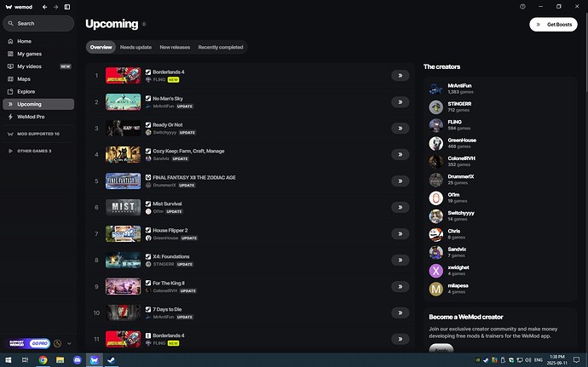Viewport: 588px width, 367px height.
Task: Click the info icon beside Upcoming title
Action: (x=143, y=25)
